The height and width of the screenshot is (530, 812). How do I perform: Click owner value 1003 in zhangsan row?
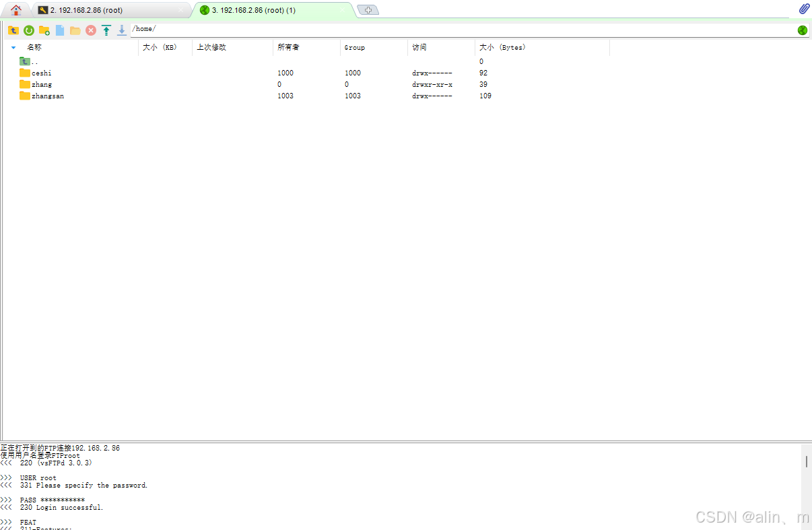(x=285, y=96)
